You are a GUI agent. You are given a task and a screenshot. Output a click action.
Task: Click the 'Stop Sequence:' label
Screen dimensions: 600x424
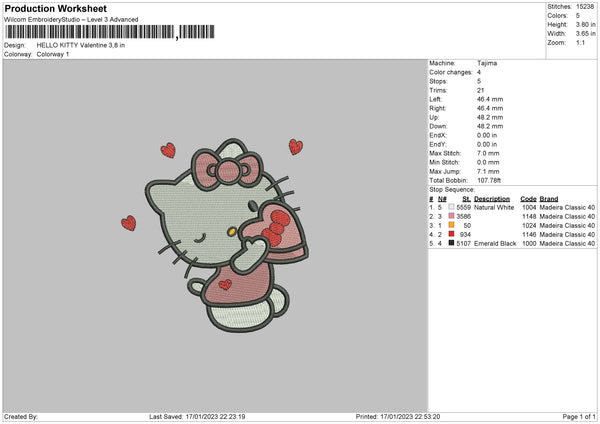452,190
